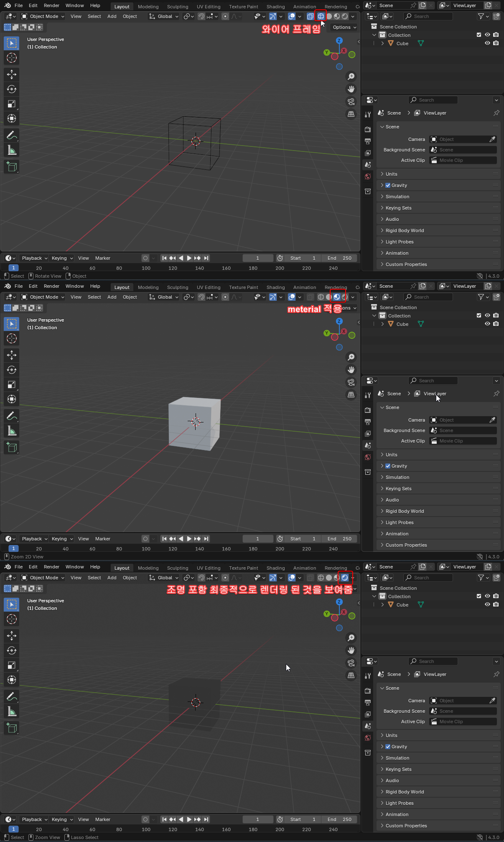The width and height of the screenshot is (504, 842).
Task: Collapse Collection in the middle outliner
Action: (374, 315)
